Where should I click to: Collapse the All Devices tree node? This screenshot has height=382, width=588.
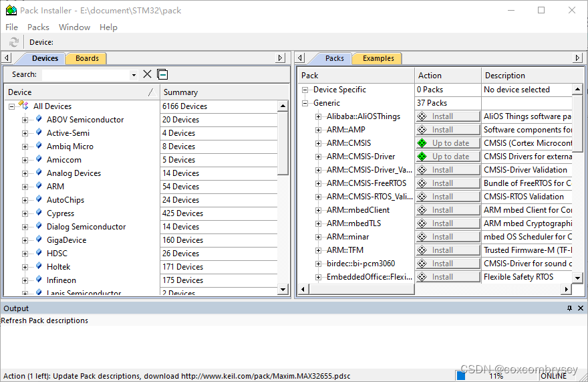[11, 106]
